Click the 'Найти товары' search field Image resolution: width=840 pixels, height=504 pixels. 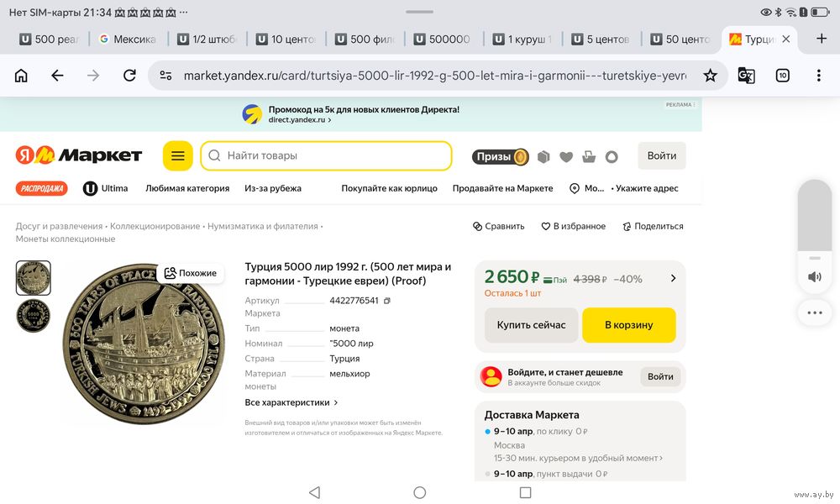click(326, 155)
